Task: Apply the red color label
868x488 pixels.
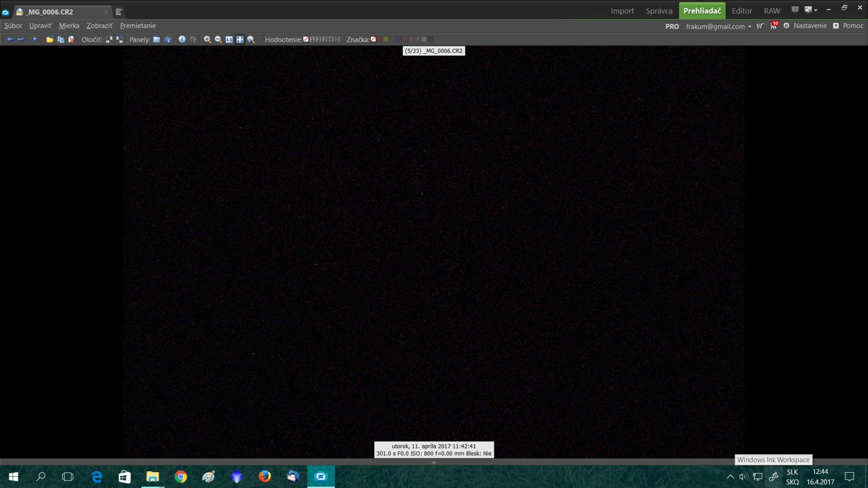Action: tap(379, 39)
